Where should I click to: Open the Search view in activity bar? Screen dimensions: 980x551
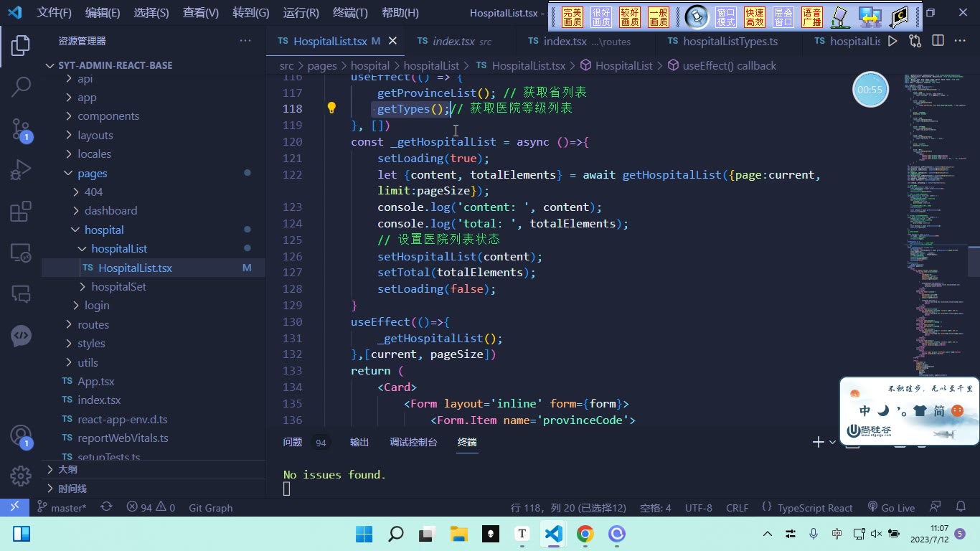[x=21, y=87]
